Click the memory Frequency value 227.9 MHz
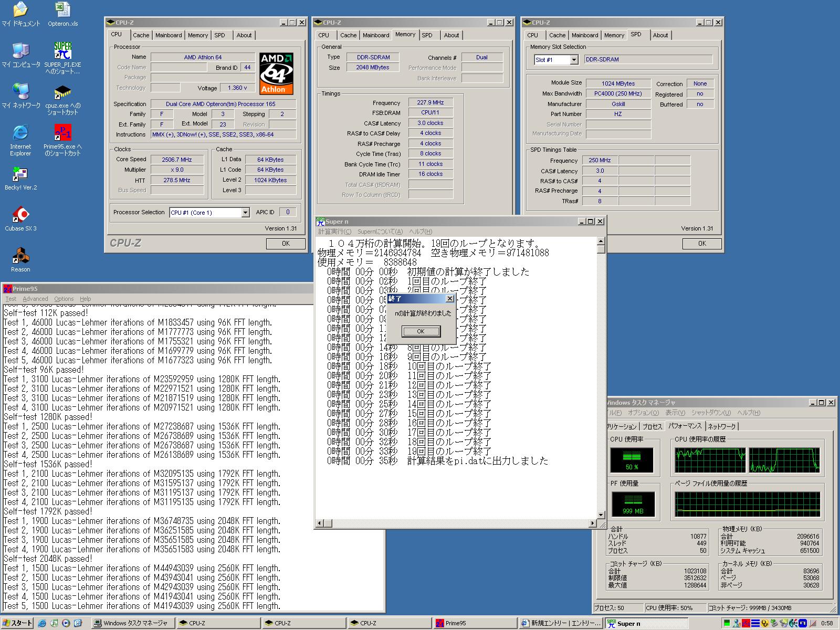The image size is (840, 630). click(430, 103)
